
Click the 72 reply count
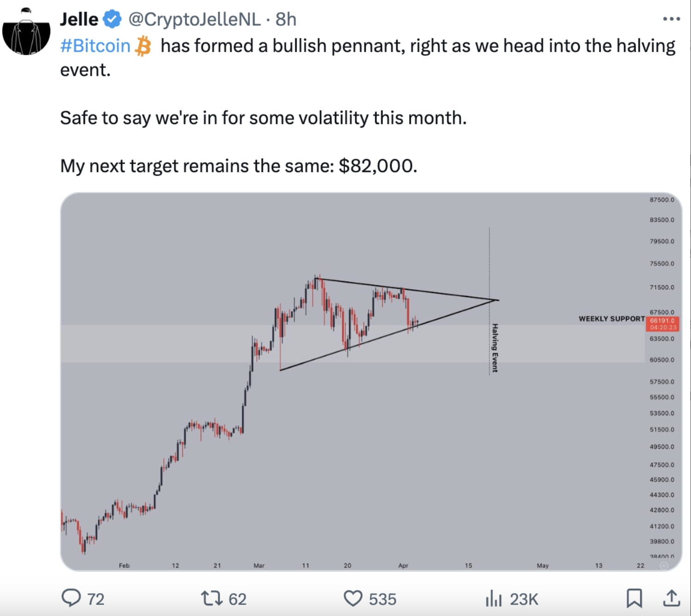(x=95, y=599)
